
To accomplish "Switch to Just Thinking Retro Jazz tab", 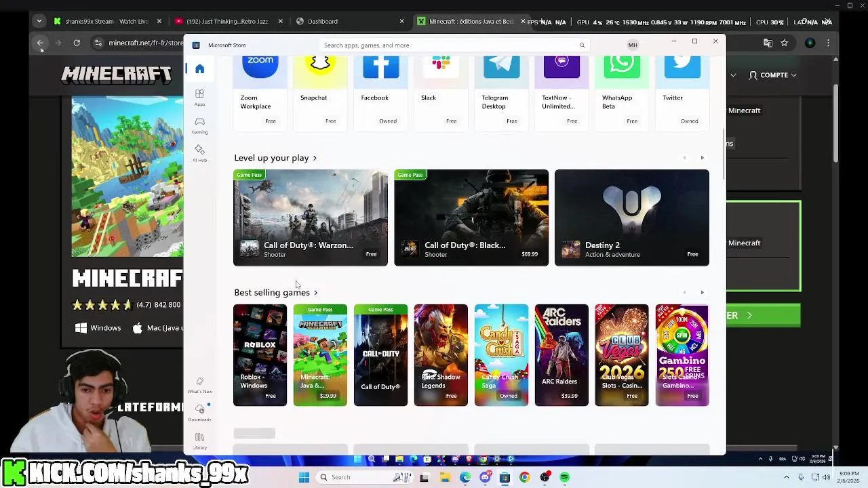I will pyautogui.click(x=227, y=21).
